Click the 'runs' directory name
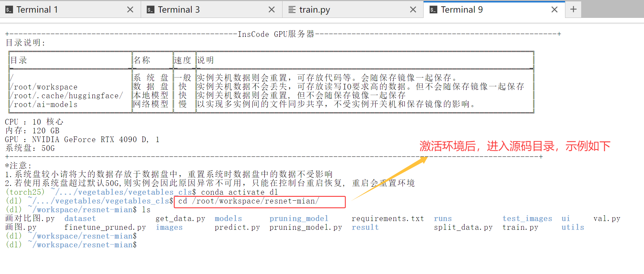The image size is (644, 274). click(443, 219)
